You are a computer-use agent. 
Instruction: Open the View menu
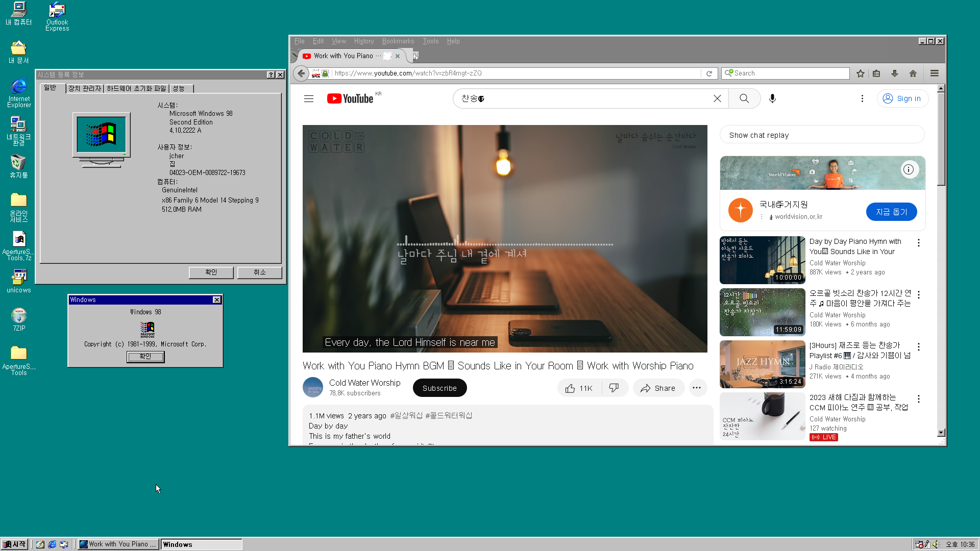tap(339, 41)
